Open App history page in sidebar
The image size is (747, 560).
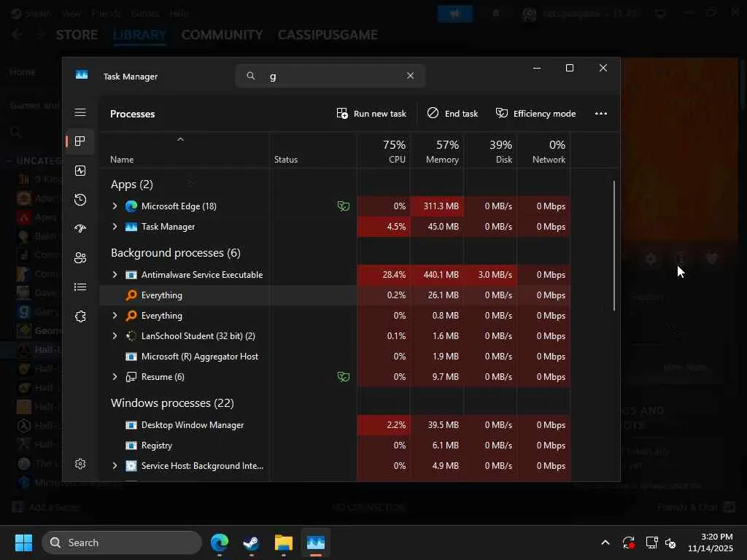[x=80, y=200]
